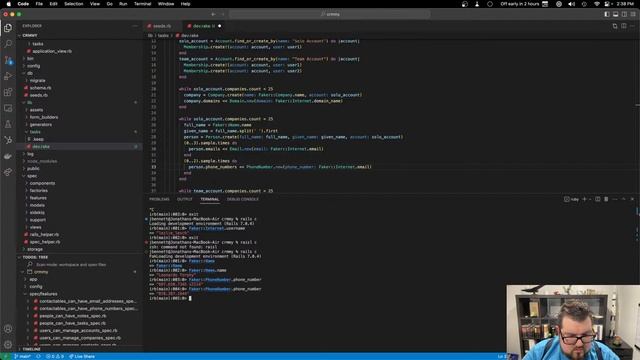The image size is (640, 360).
Task: Open the Source Control view
Action: (8, 60)
